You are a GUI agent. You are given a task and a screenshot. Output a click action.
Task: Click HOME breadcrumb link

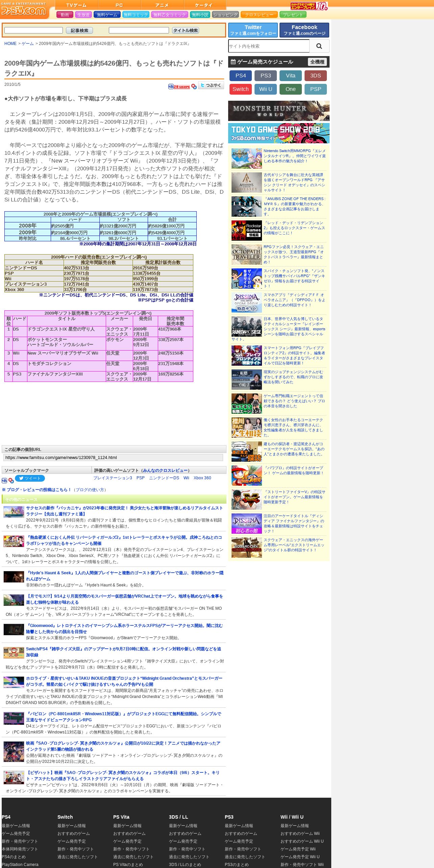pyautogui.click(x=10, y=44)
